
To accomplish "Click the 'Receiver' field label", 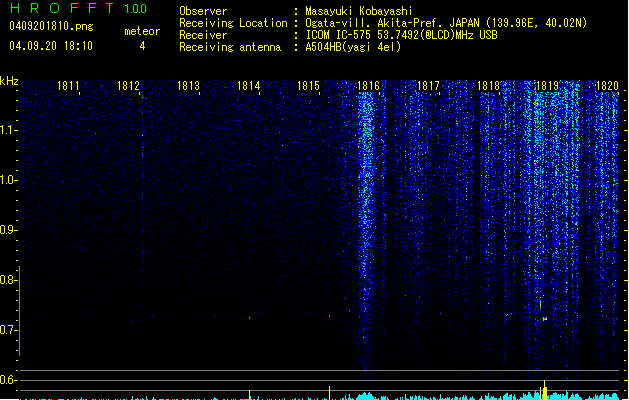I will 203,35.
